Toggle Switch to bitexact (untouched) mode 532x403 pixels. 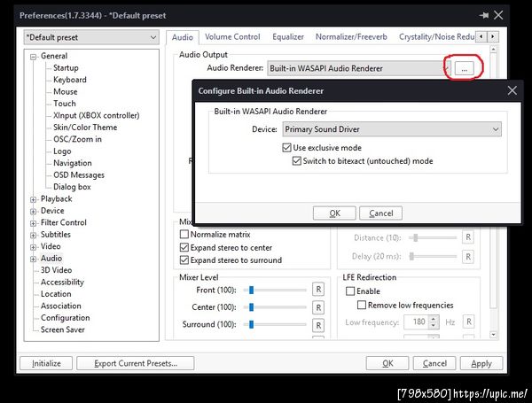coord(297,160)
